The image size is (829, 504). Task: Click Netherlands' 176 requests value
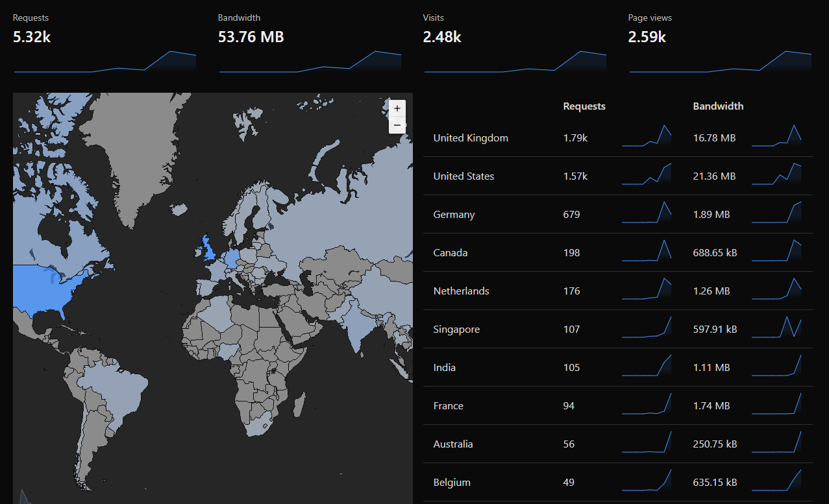571,291
